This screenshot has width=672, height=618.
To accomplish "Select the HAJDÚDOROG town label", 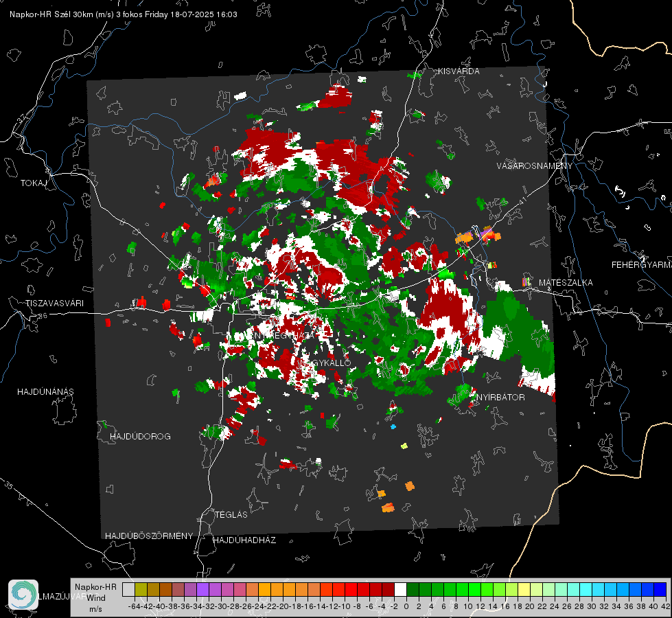I will pyautogui.click(x=140, y=436).
